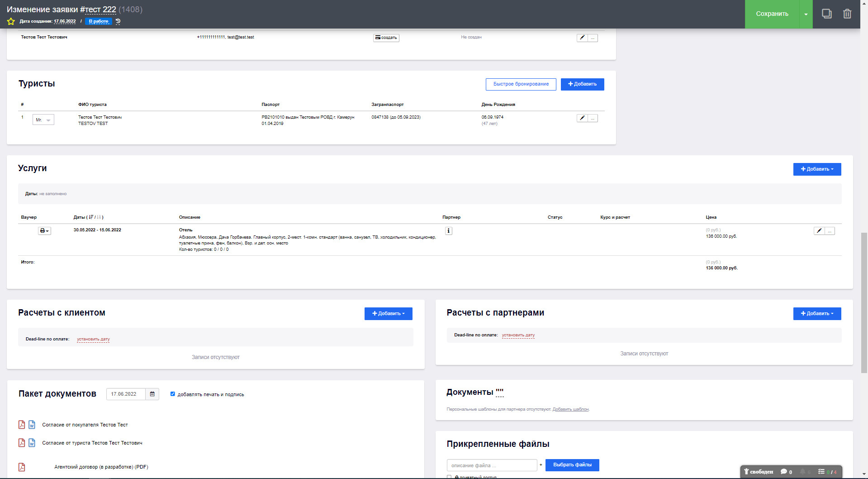Viewport: 868px width, 479px height.
Task: Download Word file of Согласие от туриста
Action: click(32, 443)
